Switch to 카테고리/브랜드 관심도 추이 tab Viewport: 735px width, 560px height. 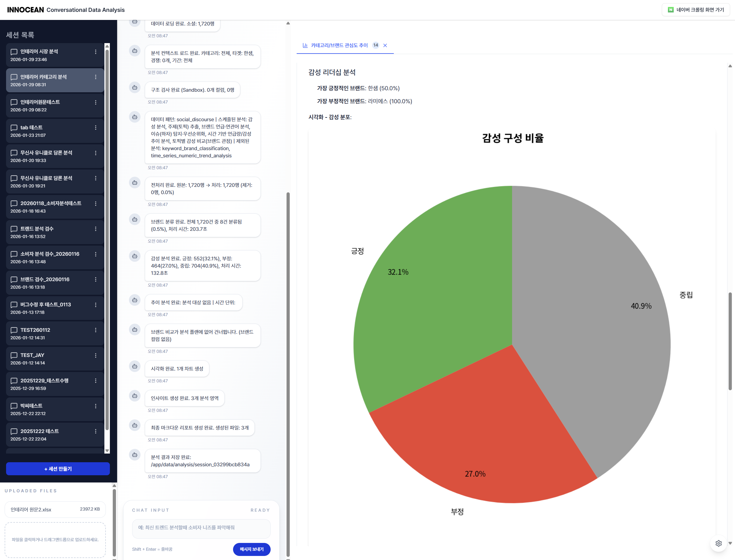click(339, 45)
